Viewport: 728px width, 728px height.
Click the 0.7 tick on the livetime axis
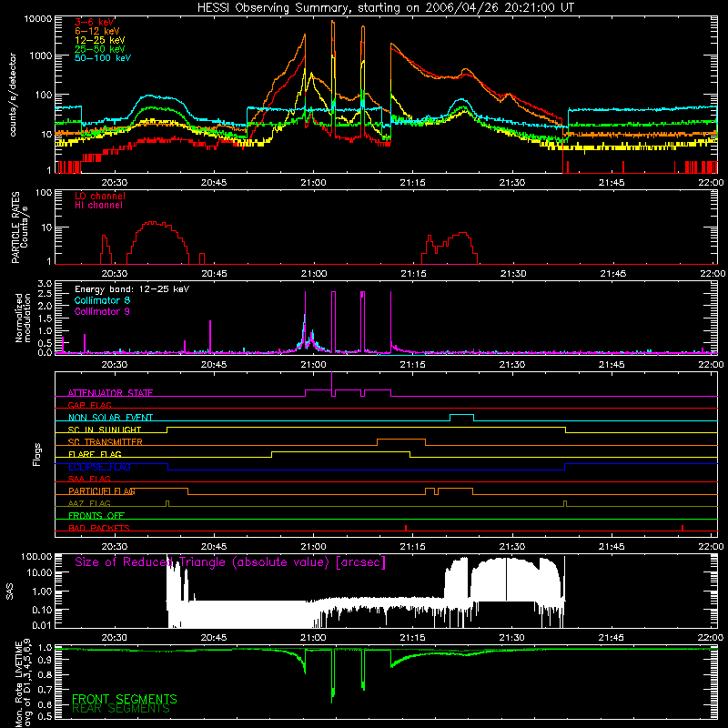45,690
